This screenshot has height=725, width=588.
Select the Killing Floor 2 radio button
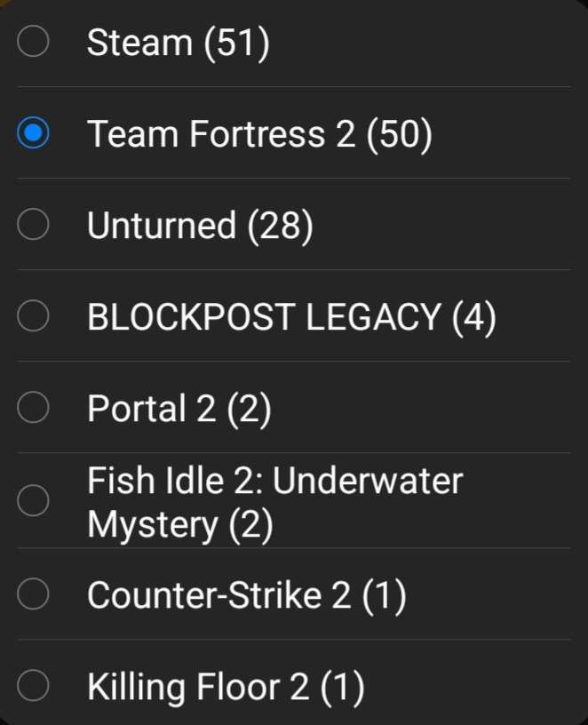[x=34, y=687]
